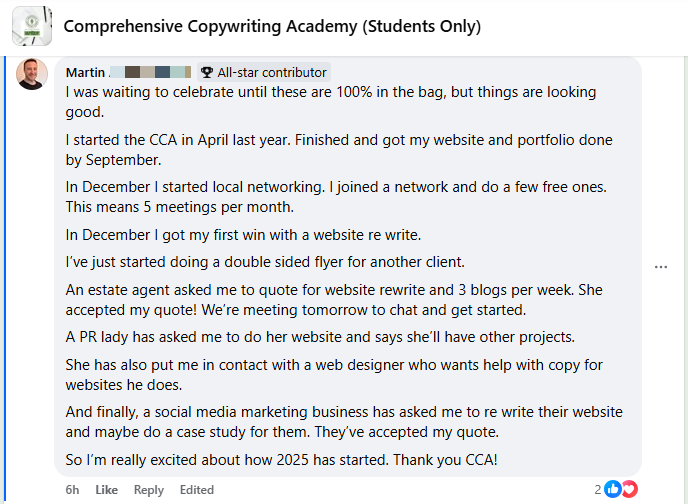Click the '2025 has started' closing sentence
The height and width of the screenshot is (504, 688).
click(282, 460)
